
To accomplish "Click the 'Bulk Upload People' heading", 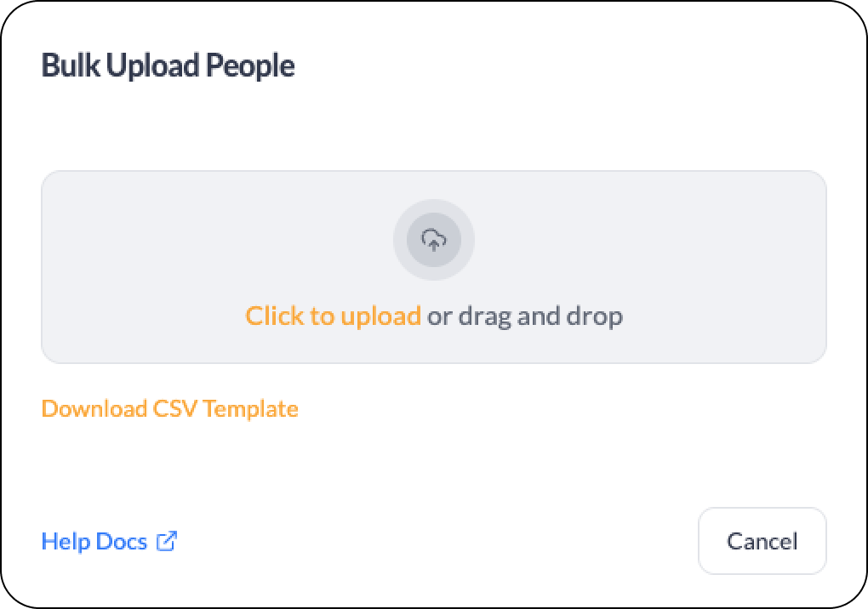I will 168,65.
